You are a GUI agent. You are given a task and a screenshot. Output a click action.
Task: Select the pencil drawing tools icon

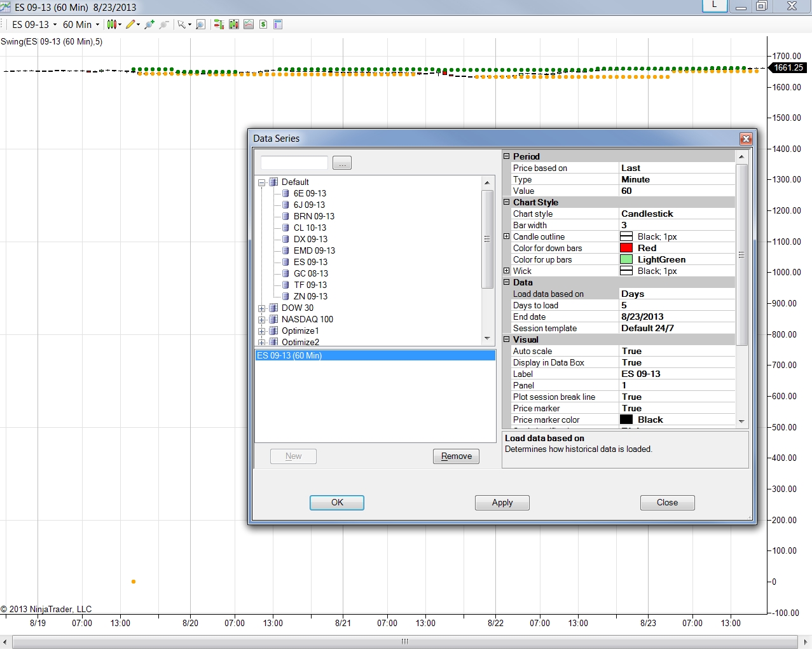coord(130,24)
